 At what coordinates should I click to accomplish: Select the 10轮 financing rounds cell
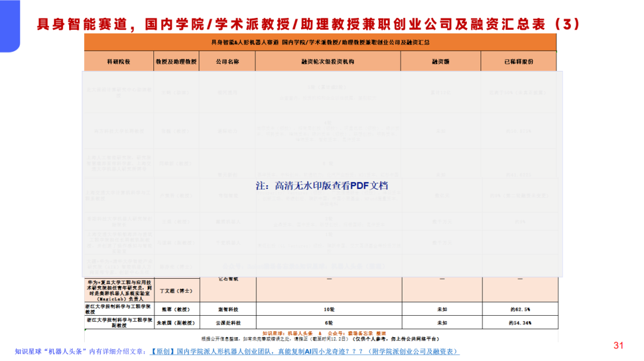[x=329, y=309]
